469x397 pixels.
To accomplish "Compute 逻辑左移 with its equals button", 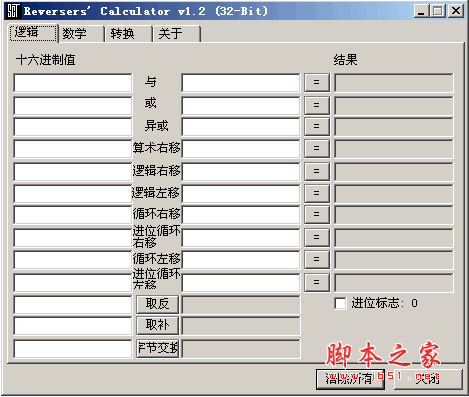I will coord(317,193).
